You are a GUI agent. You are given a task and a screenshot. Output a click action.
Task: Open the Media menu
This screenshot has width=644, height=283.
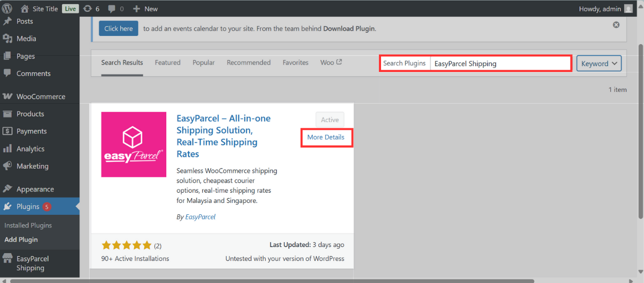point(26,39)
